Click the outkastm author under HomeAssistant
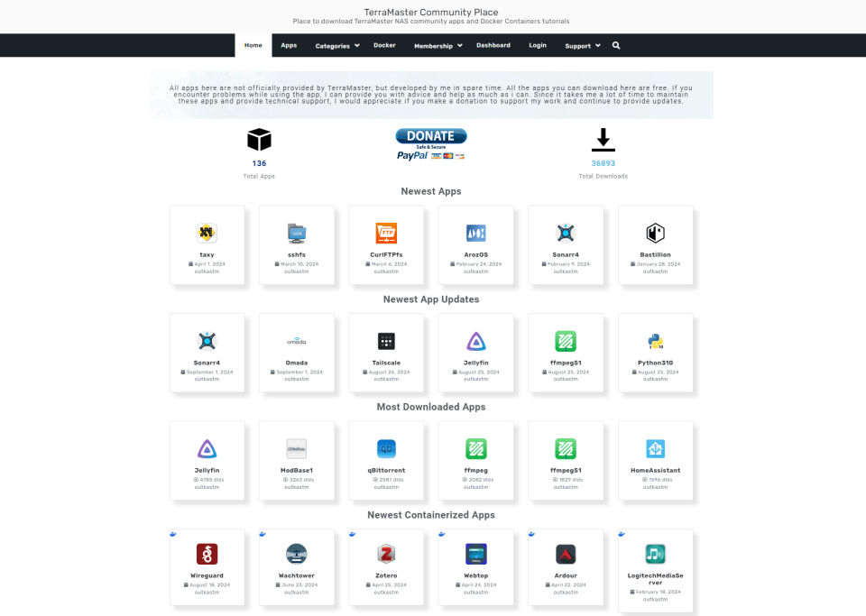The image size is (866, 616). click(656, 487)
